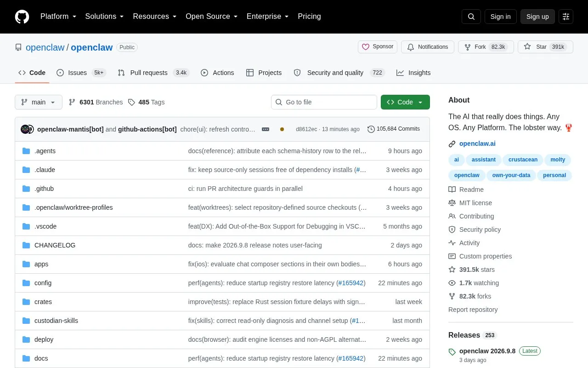Star the openclaw repository
588x368 pixels.
[545, 47]
